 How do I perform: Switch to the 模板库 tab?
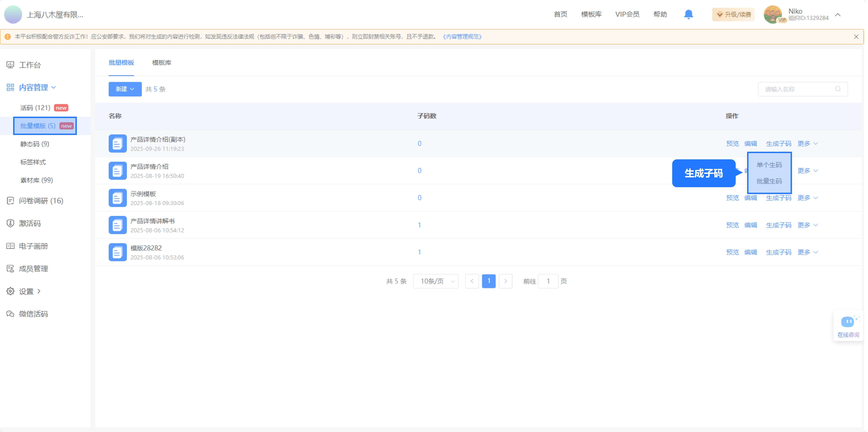pyautogui.click(x=162, y=63)
